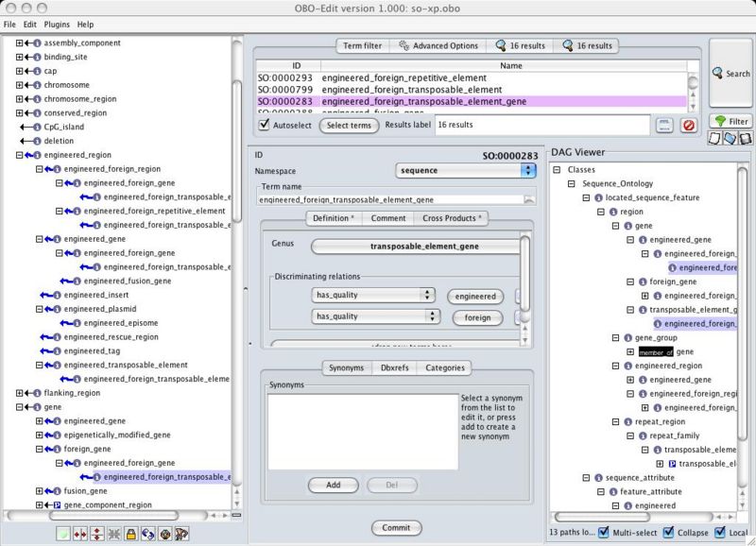Collapse the Classes root node
The image size is (756, 546).
coord(557,170)
